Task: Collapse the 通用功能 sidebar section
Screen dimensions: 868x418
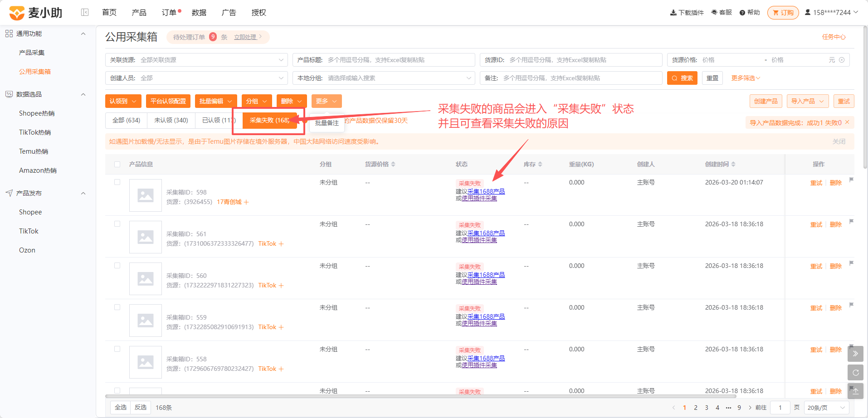Action: point(83,34)
